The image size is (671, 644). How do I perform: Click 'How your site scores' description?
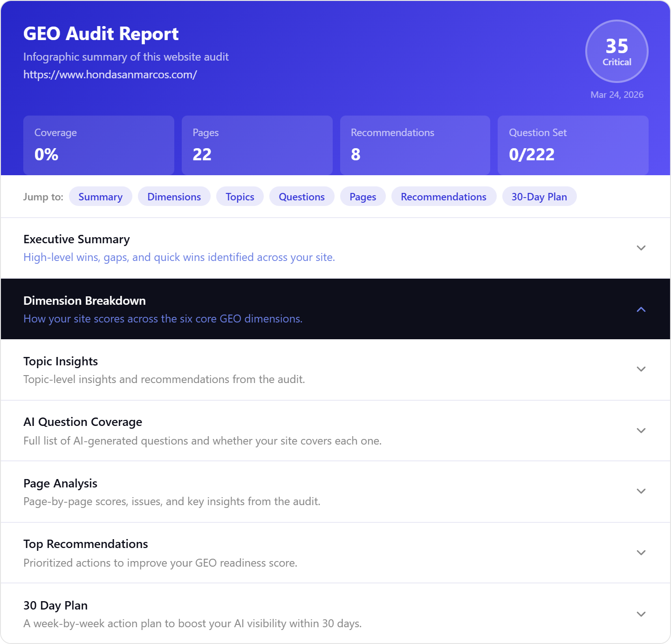coord(163,319)
